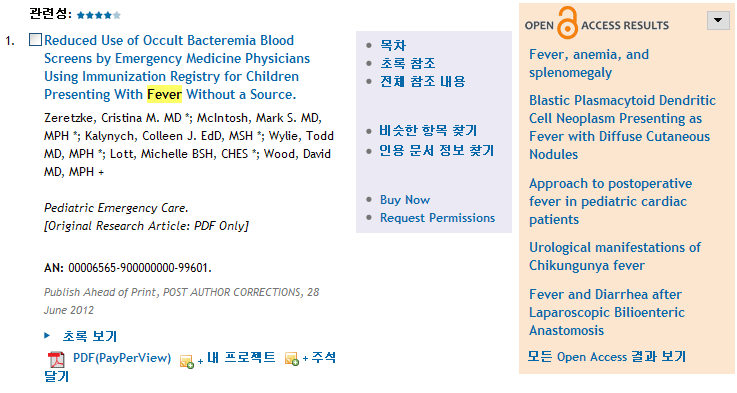
Task: Click the add to My Projects icon
Action: pyautogui.click(x=187, y=361)
